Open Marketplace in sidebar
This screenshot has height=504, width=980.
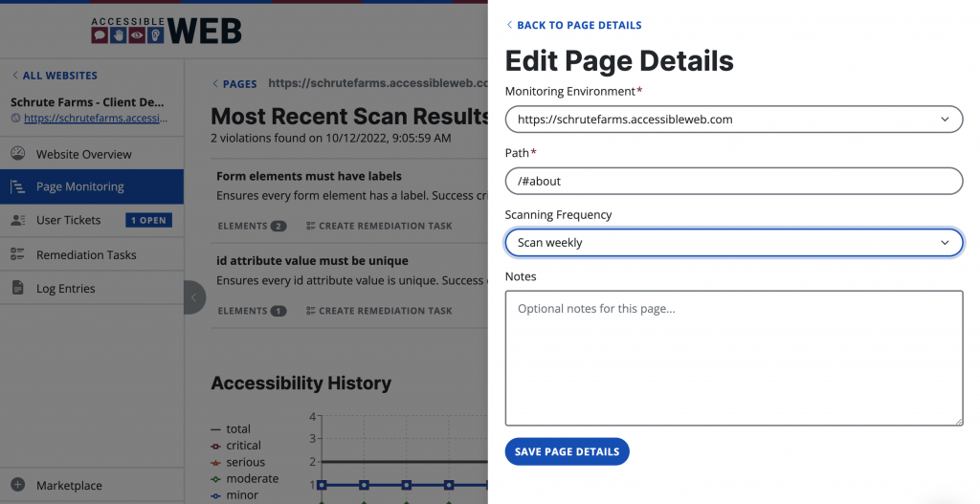92,485
